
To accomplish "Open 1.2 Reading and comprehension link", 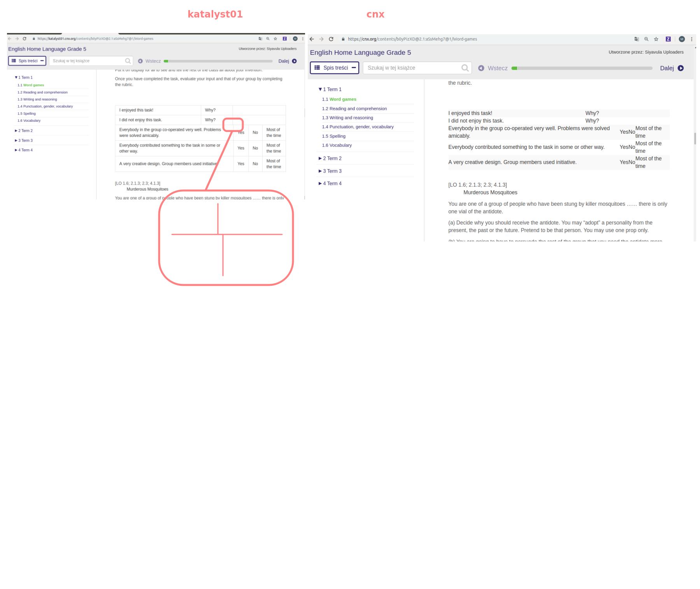I will 354,108.
